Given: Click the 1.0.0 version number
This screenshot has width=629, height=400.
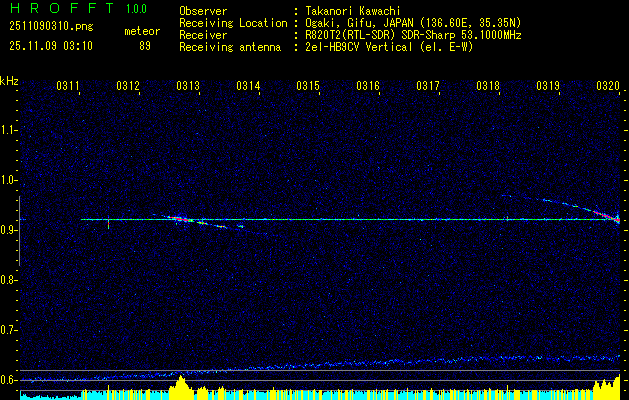Looking at the screenshot, I should tap(136, 9).
